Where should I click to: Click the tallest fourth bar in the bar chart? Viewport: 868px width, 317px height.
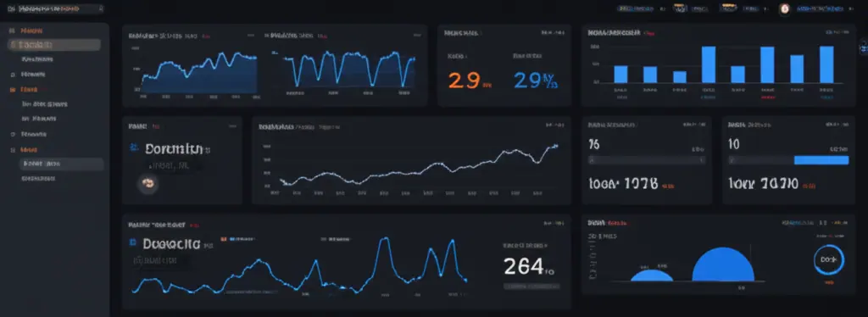[x=709, y=64]
